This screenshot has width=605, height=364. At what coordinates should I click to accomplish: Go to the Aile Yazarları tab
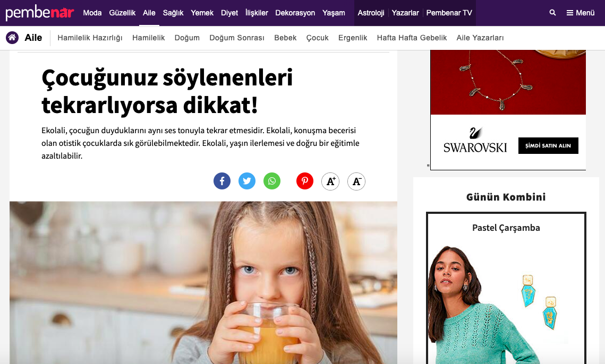pos(480,38)
